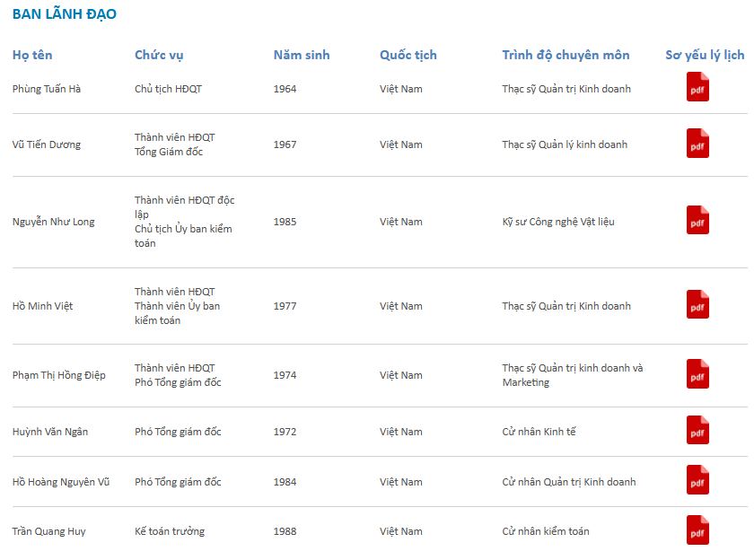Click the Năm sinh column header
Image resolution: width=754 pixels, height=560 pixels.
pyautogui.click(x=302, y=56)
